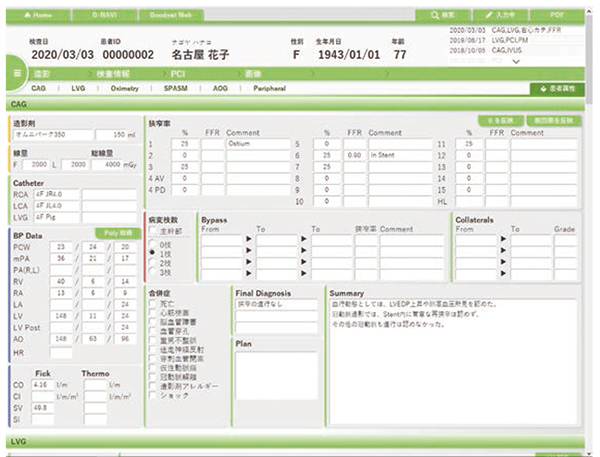Expand the exam history list chevron
The image size is (600, 457).
click(515, 61)
